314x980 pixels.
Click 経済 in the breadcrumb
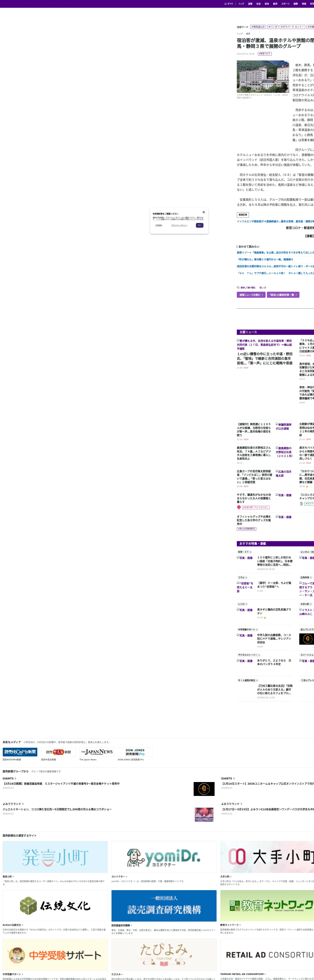click(248, 33)
